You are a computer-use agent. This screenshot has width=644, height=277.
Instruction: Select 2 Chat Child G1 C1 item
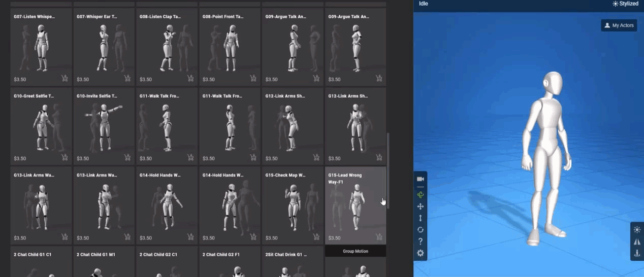point(41,262)
